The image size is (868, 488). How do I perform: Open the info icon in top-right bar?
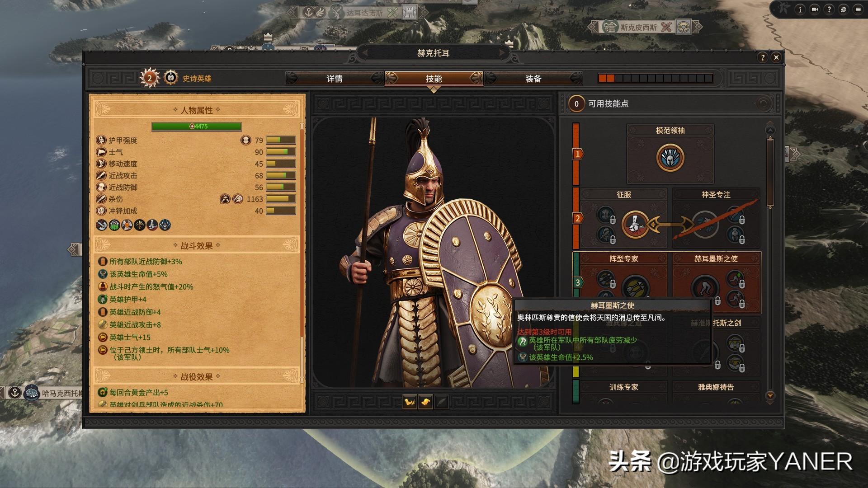[x=800, y=9]
